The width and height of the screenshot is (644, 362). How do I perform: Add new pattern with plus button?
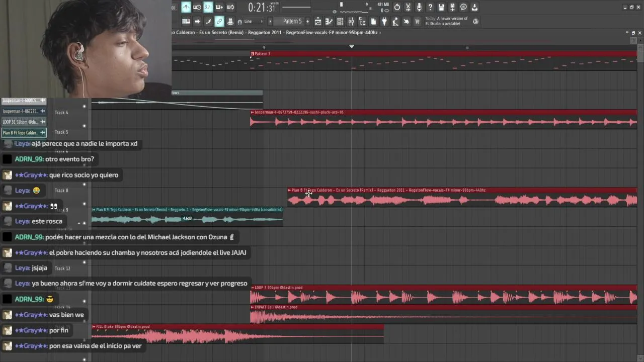tap(307, 21)
